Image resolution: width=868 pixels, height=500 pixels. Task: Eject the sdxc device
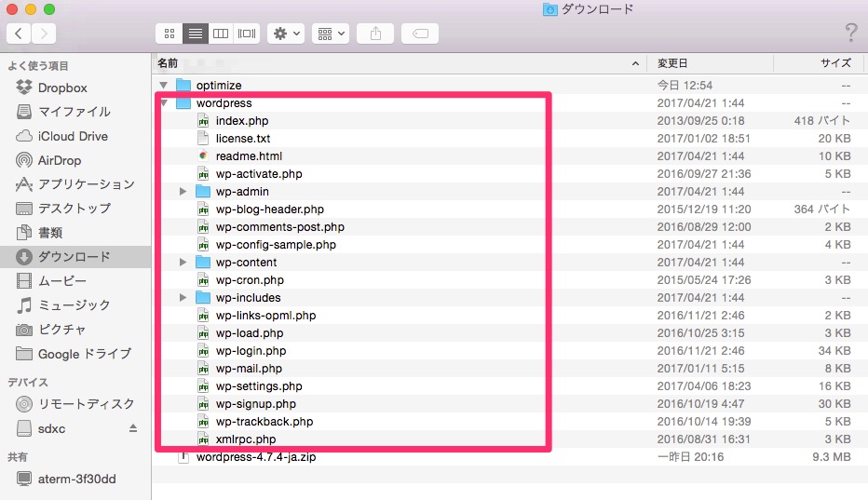coord(133,428)
